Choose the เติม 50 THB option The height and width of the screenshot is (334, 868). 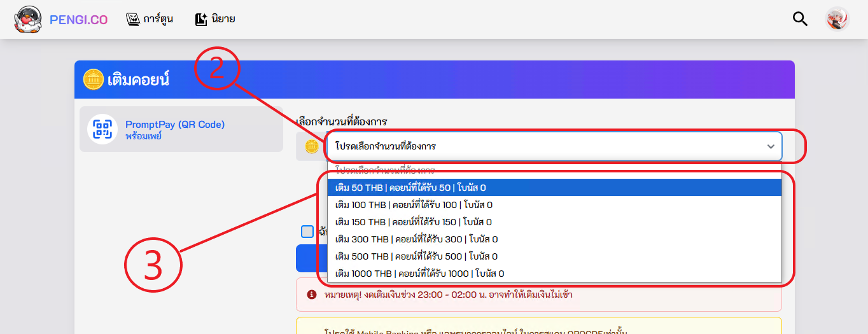[554, 188]
